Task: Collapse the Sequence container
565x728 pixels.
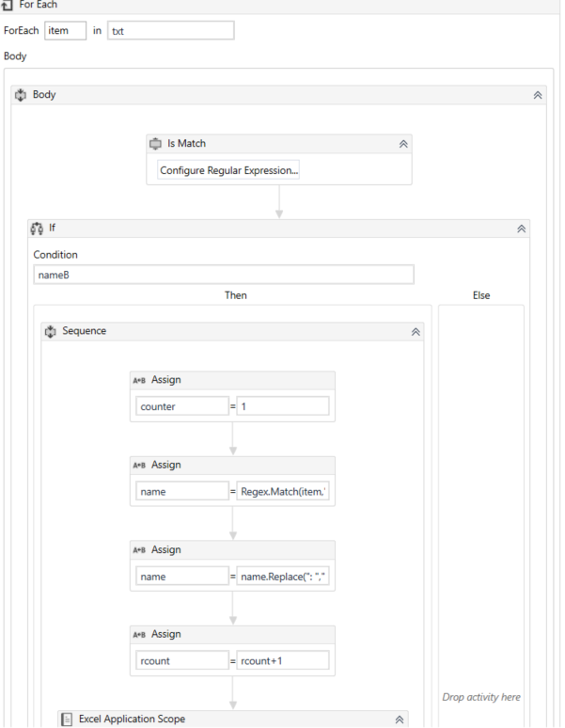Action: tap(415, 331)
